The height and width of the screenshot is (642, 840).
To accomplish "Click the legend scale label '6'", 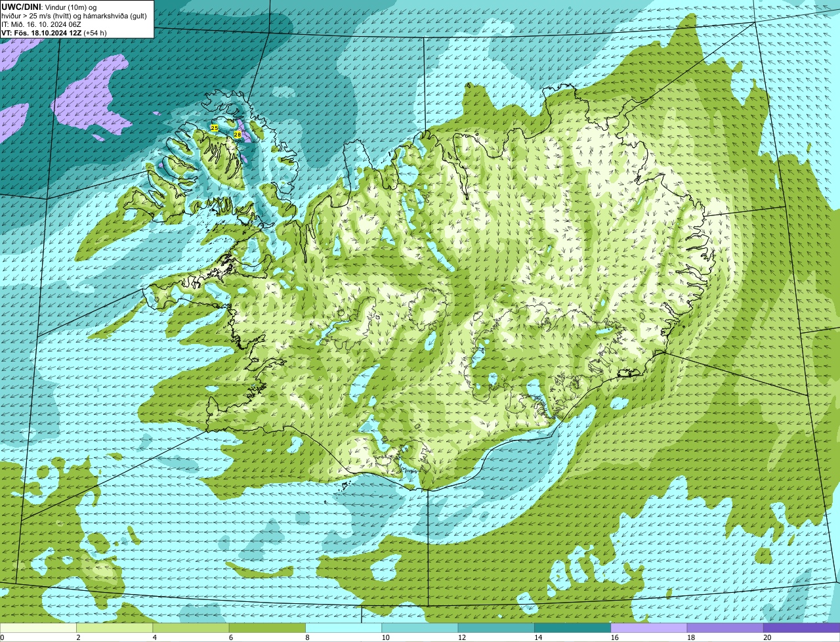I will coord(231,637).
